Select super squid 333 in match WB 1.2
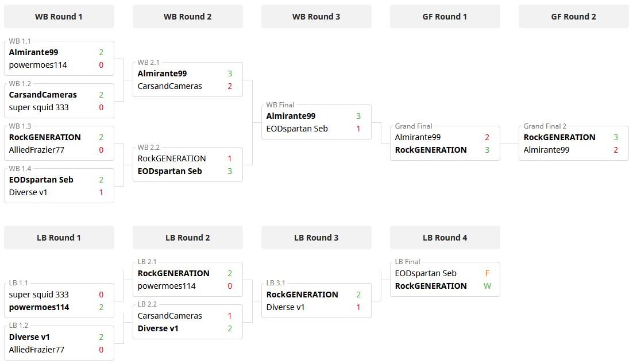The height and width of the screenshot is (364, 633). (39, 107)
